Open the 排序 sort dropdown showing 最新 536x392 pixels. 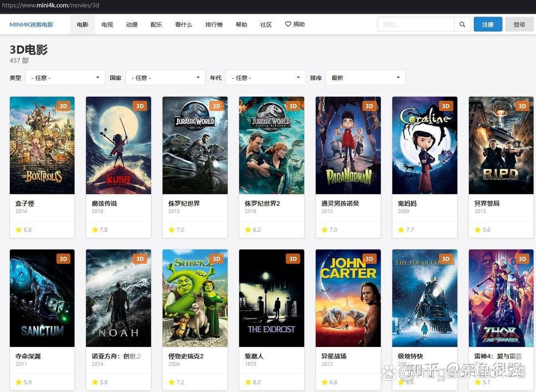[x=366, y=77]
